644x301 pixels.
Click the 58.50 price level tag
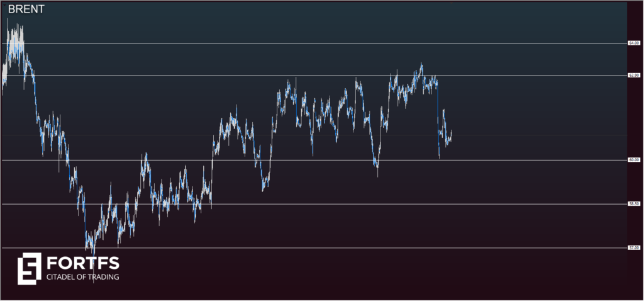tap(634, 204)
